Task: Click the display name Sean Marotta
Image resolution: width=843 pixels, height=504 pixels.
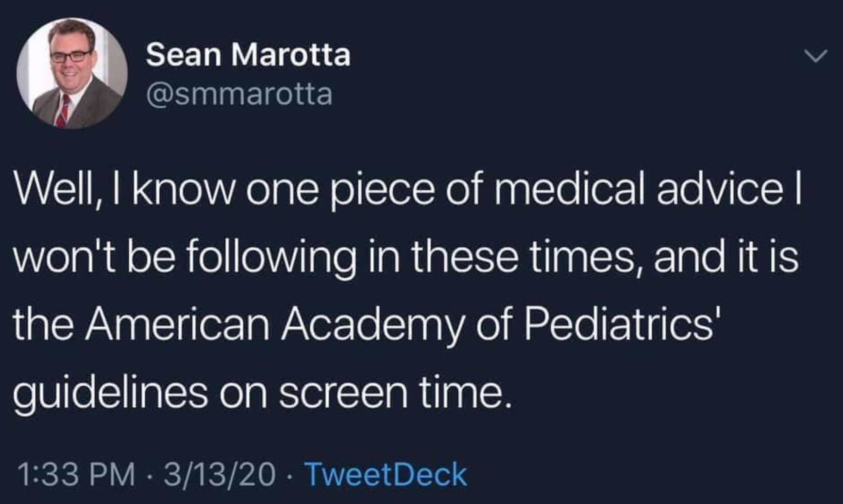Action: (248, 54)
